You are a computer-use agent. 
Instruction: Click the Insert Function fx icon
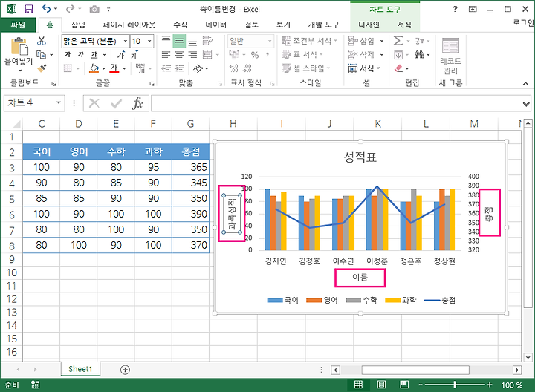pos(137,103)
